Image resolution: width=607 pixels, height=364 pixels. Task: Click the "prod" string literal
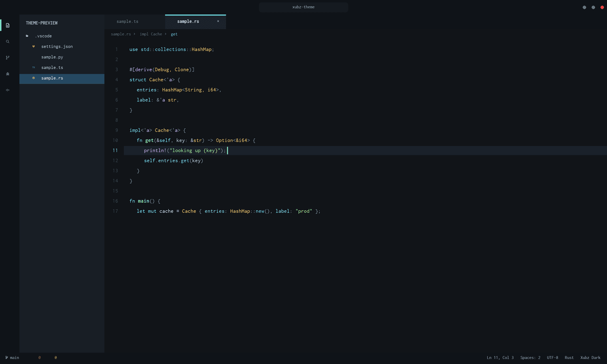(x=304, y=211)
